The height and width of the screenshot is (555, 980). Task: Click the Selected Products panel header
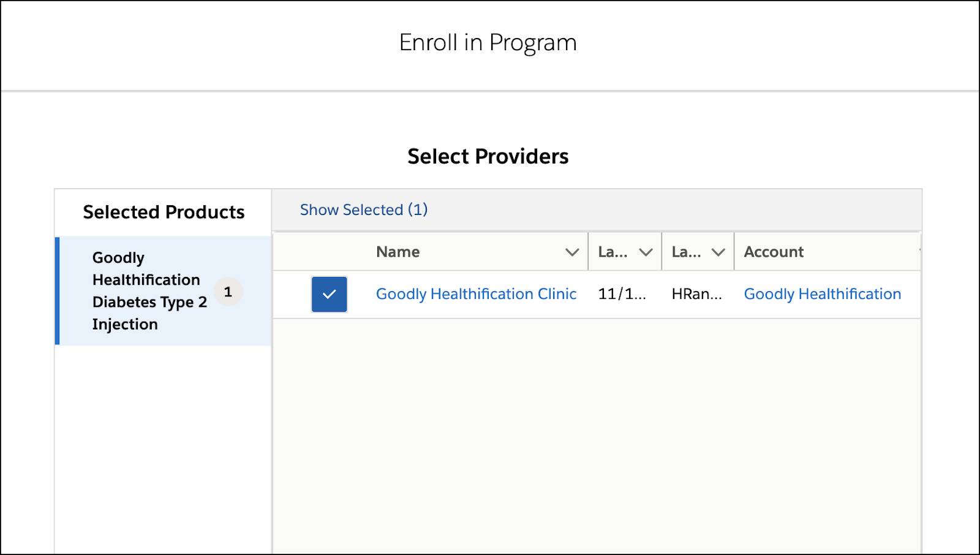click(x=163, y=212)
